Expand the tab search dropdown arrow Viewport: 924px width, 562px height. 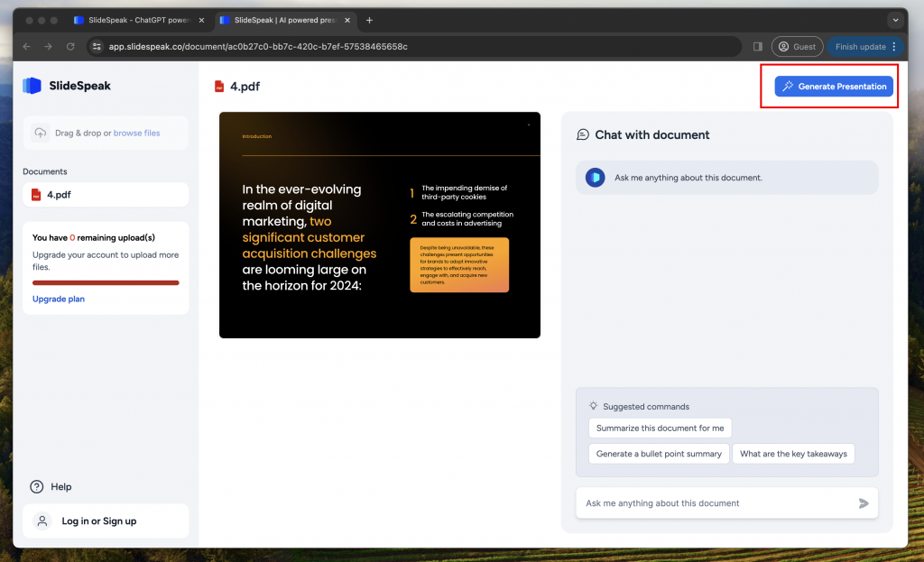point(895,20)
